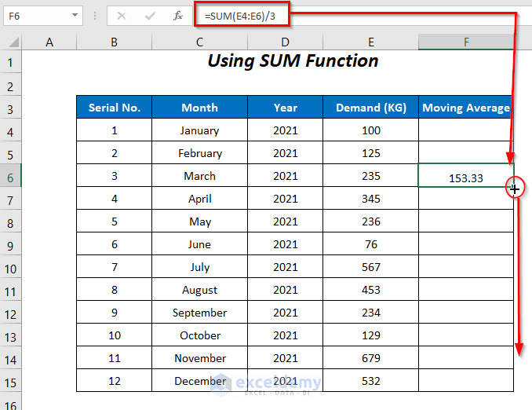532x410 pixels.
Task: Select demand value 100 cell
Action: point(371,130)
